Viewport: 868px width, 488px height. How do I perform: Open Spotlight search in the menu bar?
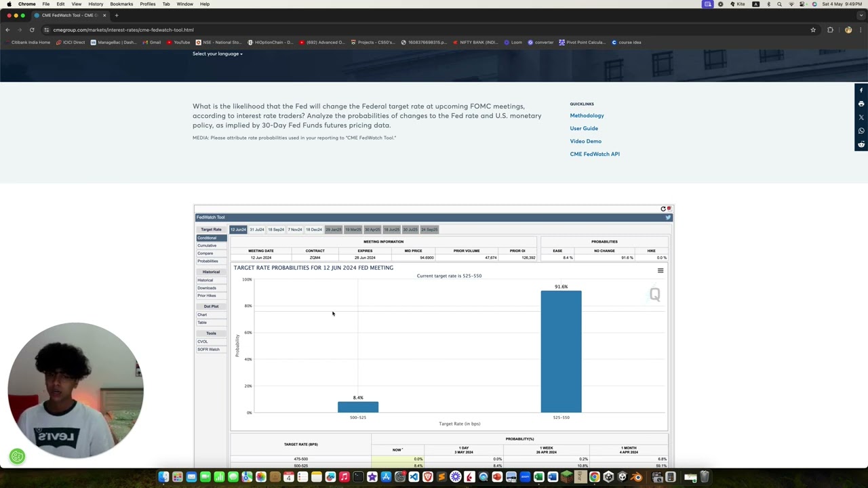779,4
